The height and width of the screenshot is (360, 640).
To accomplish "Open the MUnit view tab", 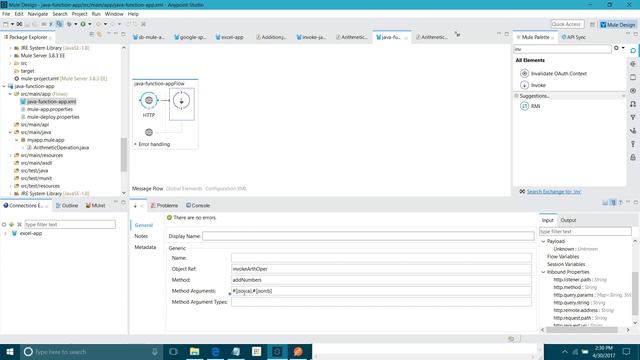I will pos(96,206).
